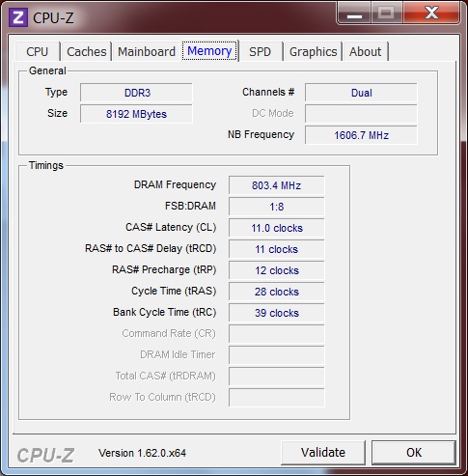Select the tRP 12 clocks value
The height and width of the screenshot is (476, 468).
(277, 270)
